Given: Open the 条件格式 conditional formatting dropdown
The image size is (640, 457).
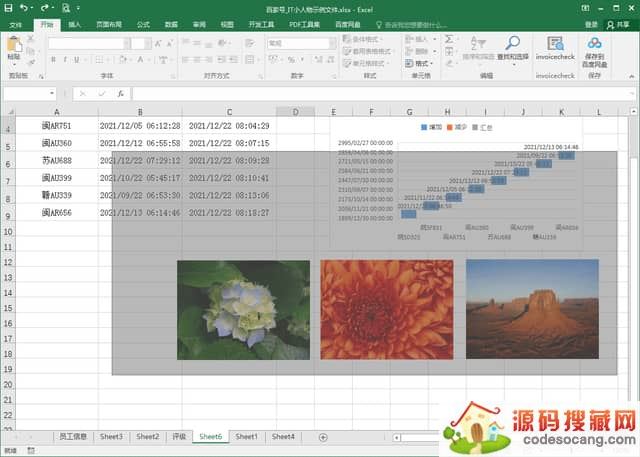Looking at the screenshot, I should (372, 39).
